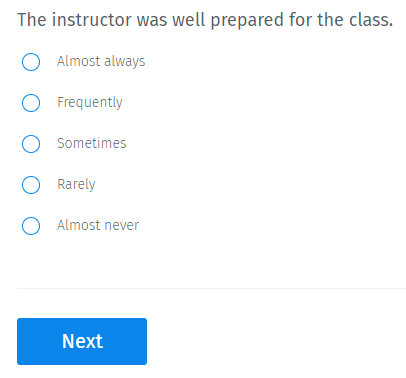
Task: Click the Almost always label text
Action: (101, 62)
